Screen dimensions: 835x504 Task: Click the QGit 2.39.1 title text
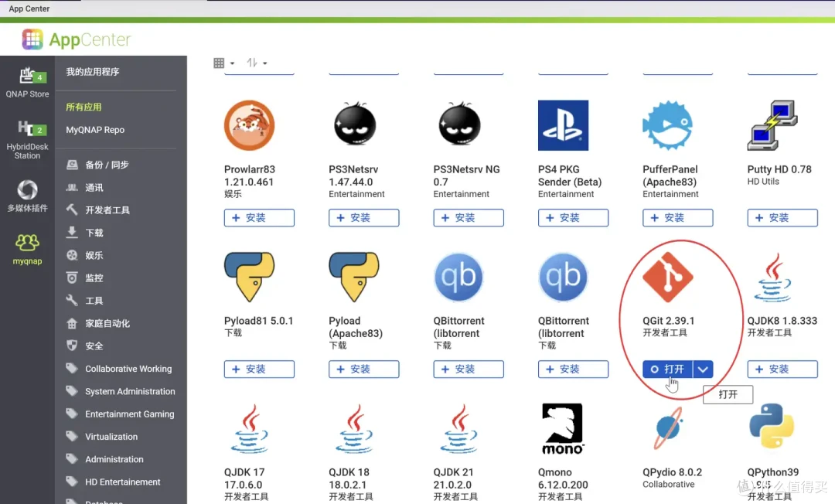pyautogui.click(x=668, y=321)
